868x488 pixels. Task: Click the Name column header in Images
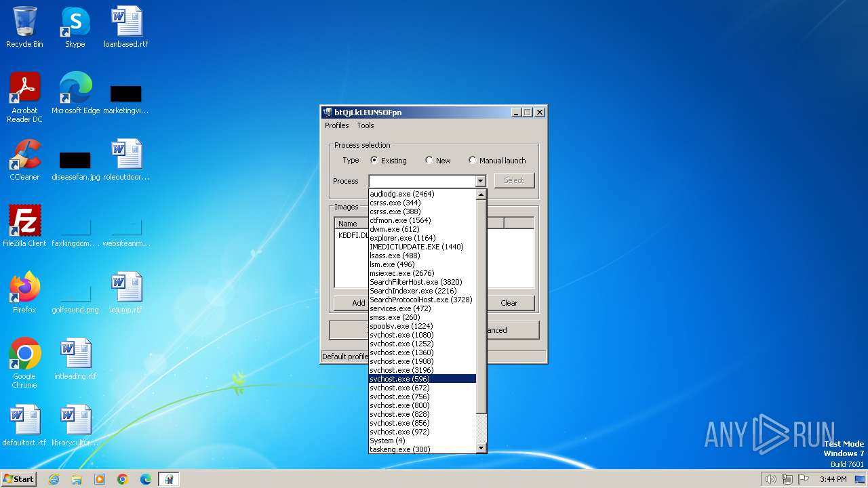pyautogui.click(x=351, y=224)
